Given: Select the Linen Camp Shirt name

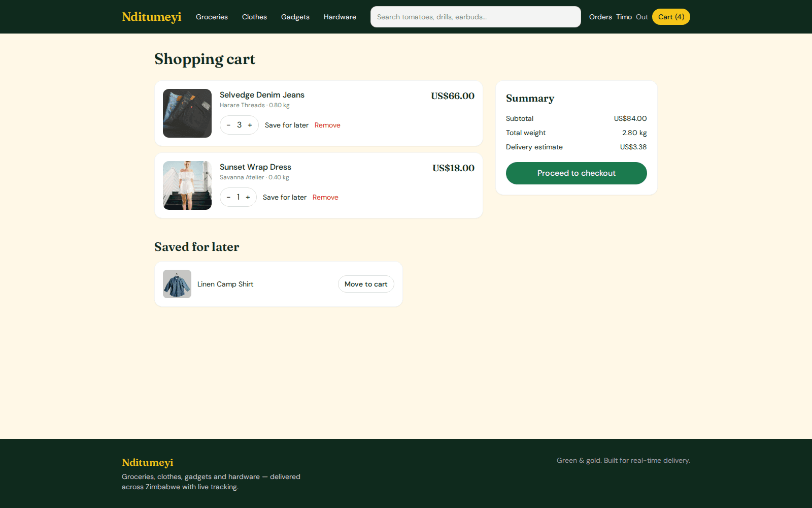Looking at the screenshot, I should click(225, 284).
